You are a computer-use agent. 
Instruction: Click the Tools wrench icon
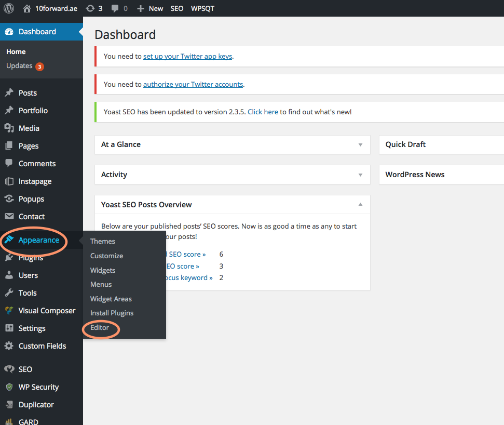click(9, 293)
